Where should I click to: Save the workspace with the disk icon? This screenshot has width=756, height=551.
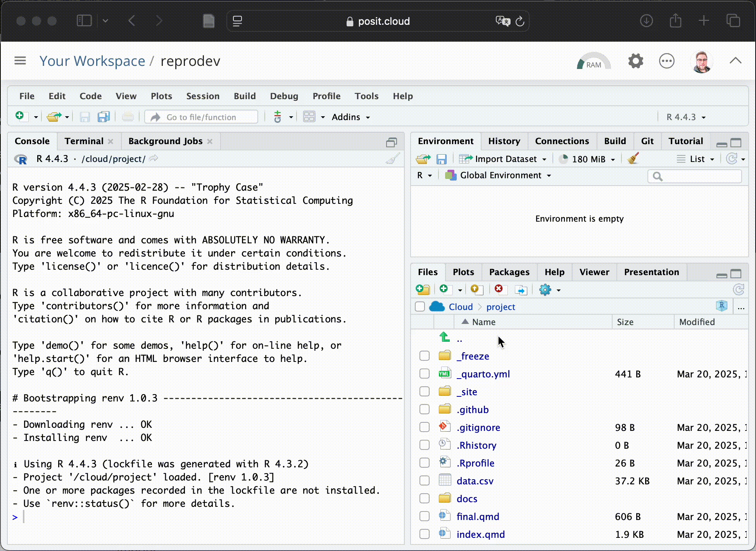[442, 158]
